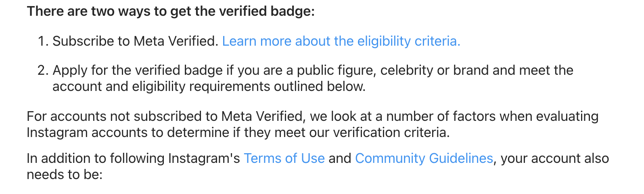
Task: Open the Community Guidelines link
Action: tap(424, 158)
